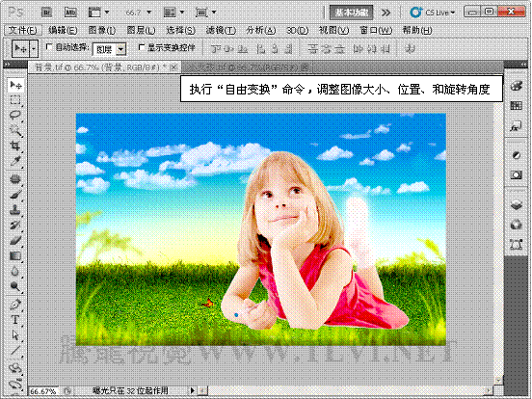Enable the 自动选择 checkbox

coord(49,47)
